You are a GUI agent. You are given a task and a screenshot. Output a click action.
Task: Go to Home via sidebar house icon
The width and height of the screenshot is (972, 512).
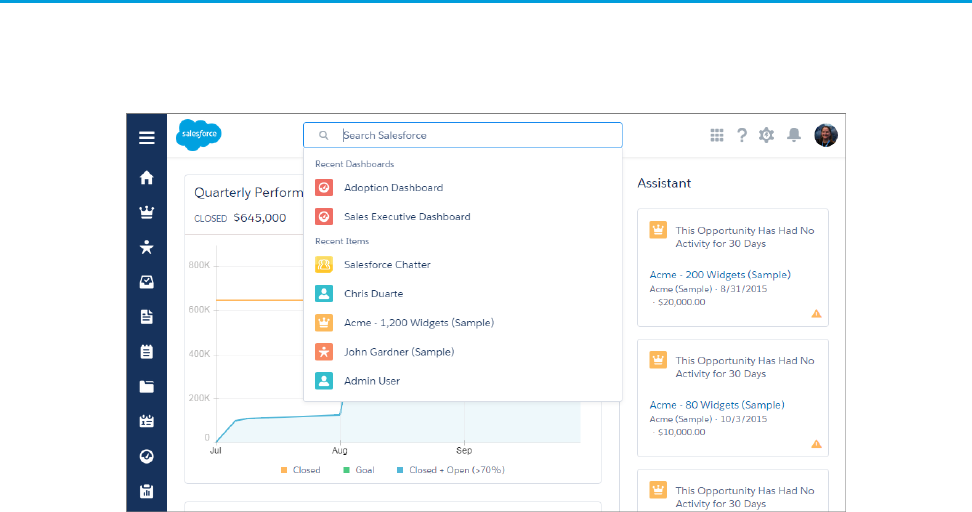(147, 177)
